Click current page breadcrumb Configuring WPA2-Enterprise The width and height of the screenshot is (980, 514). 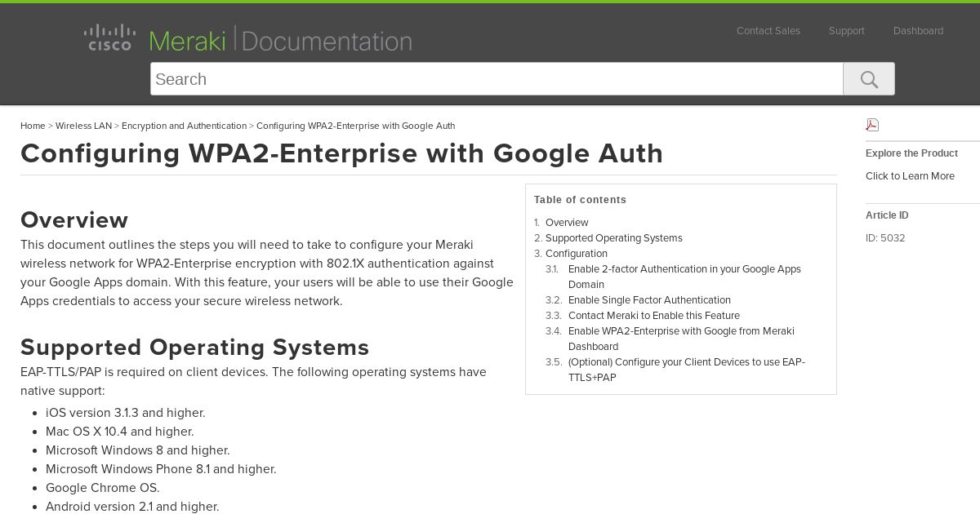tap(355, 126)
